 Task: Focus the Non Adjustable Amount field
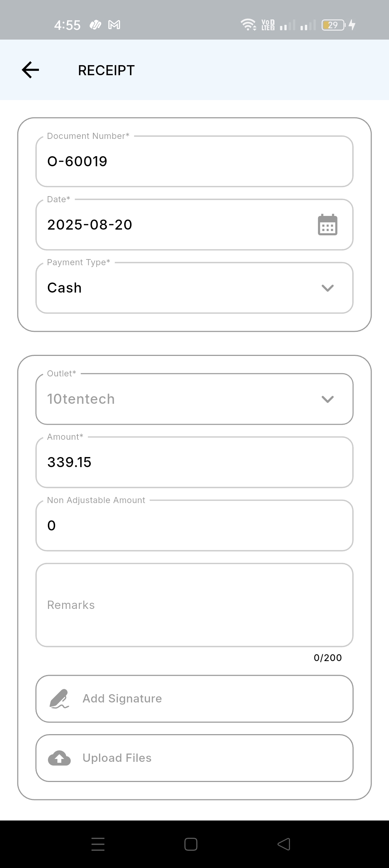[194, 525]
